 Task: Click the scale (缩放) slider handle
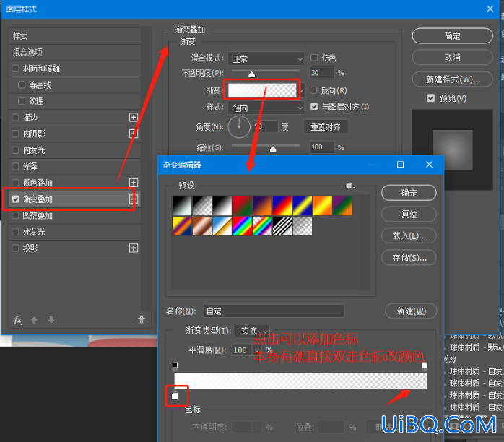(x=273, y=149)
